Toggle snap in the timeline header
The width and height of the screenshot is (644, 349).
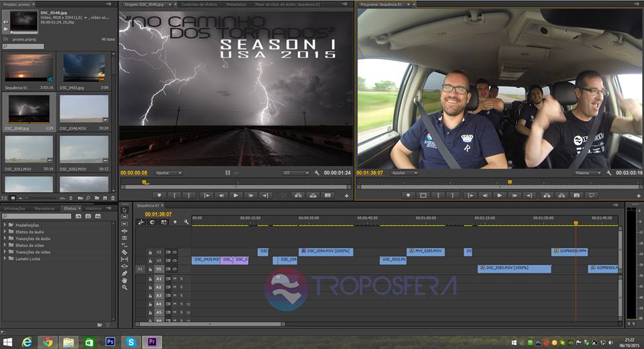coord(152,222)
